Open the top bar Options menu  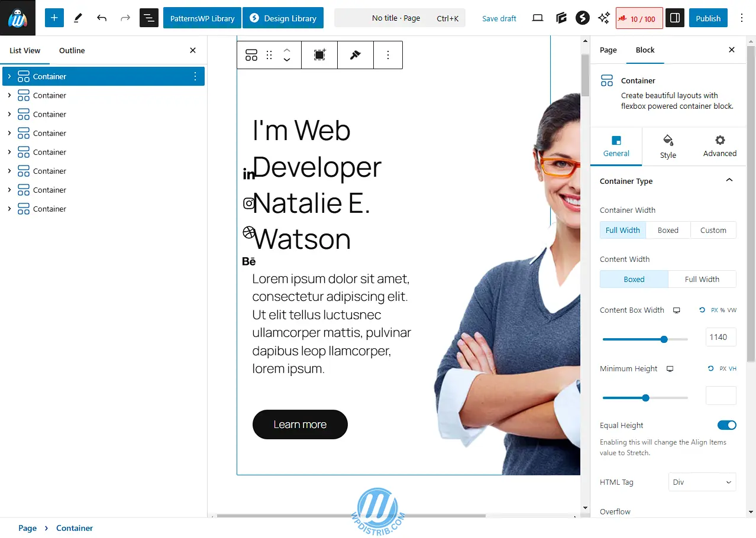pos(742,18)
